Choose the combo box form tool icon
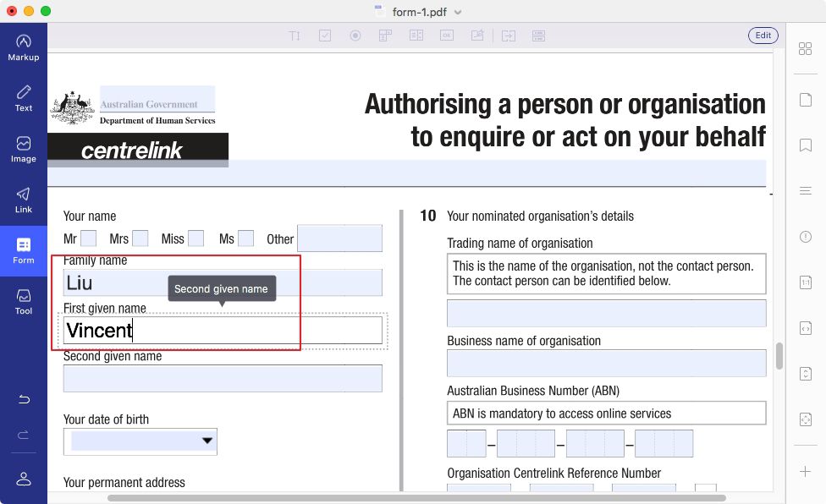 pos(386,36)
